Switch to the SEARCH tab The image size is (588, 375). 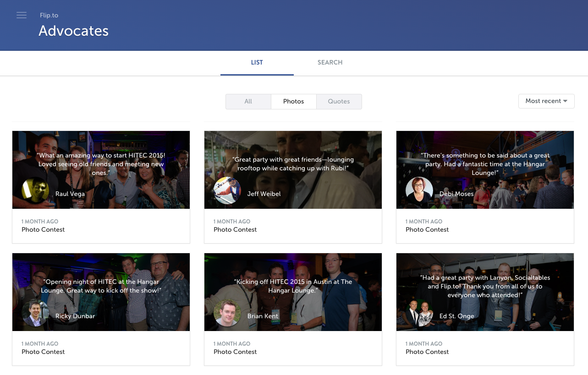[x=330, y=63]
